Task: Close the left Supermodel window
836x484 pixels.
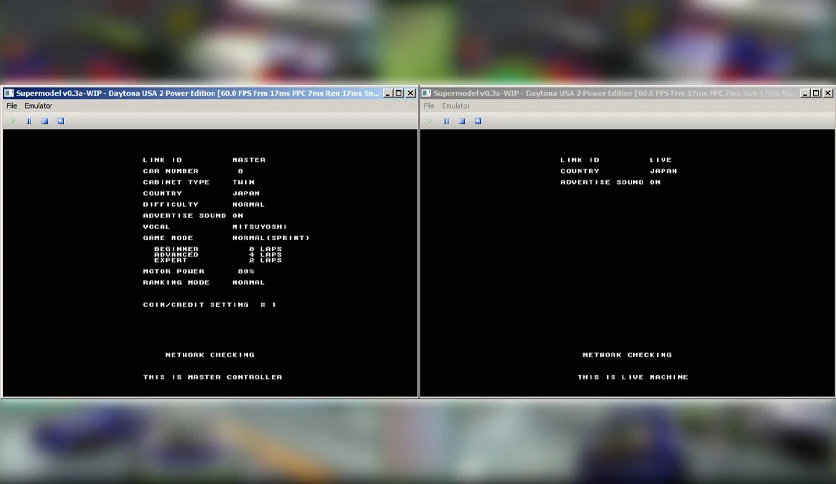Action: coord(411,93)
